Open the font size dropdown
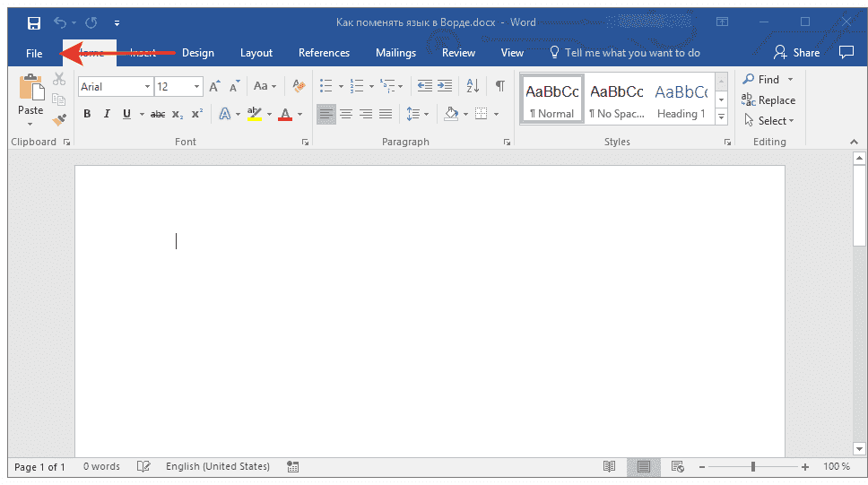Viewport: 868px width, 485px height. (x=197, y=87)
